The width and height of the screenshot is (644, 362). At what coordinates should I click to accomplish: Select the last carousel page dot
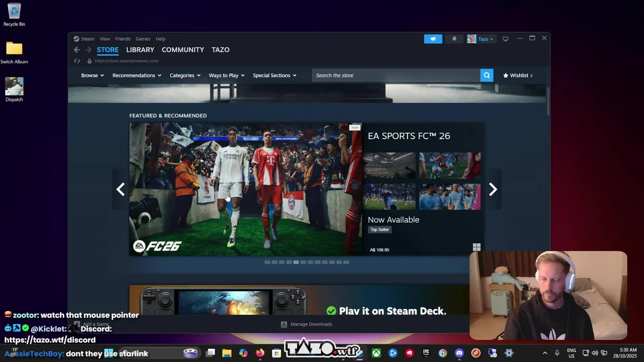pyautogui.click(x=346, y=262)
